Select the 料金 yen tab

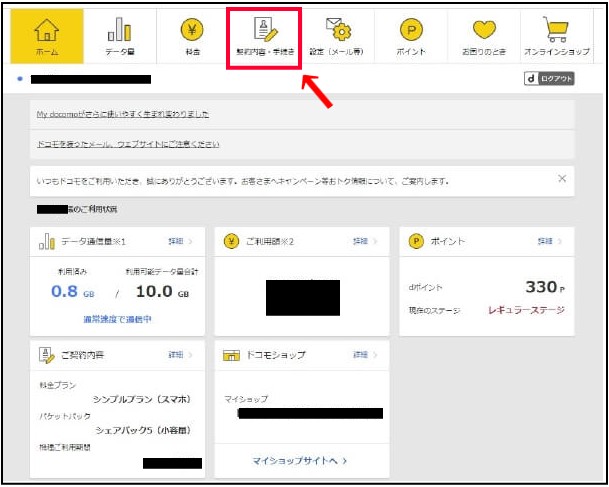192,36
